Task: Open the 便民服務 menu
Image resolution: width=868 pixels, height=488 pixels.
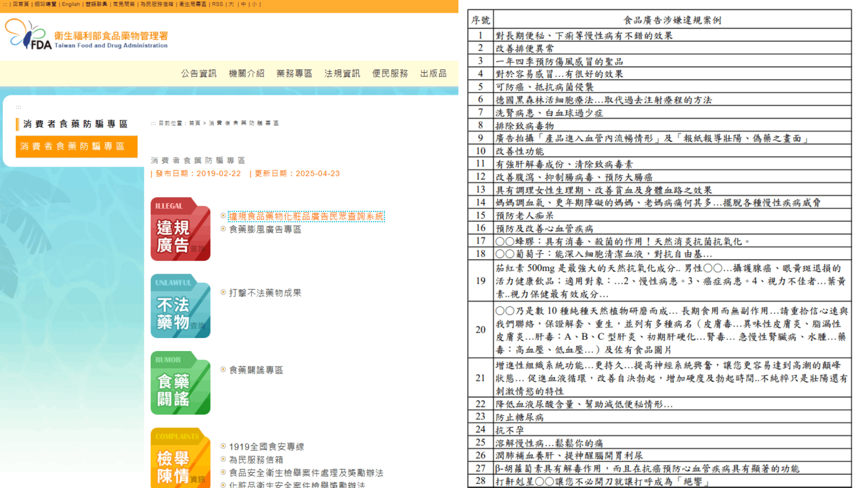Action: click(390, 73)
